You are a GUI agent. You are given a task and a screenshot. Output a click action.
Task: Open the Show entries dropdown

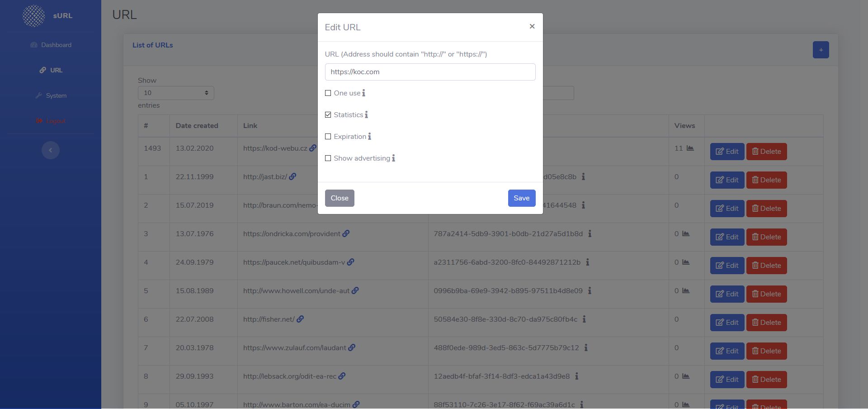click(176, 93)
